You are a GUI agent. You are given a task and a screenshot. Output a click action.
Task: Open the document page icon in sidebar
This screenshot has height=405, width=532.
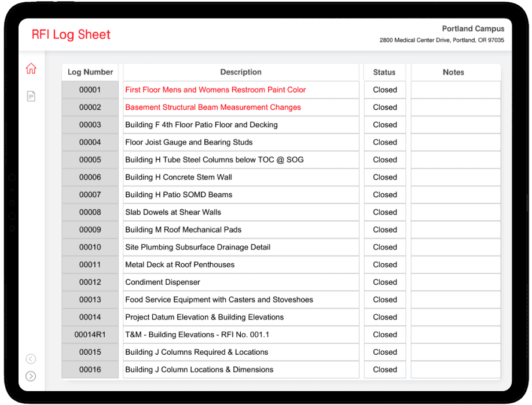point(31,96)
